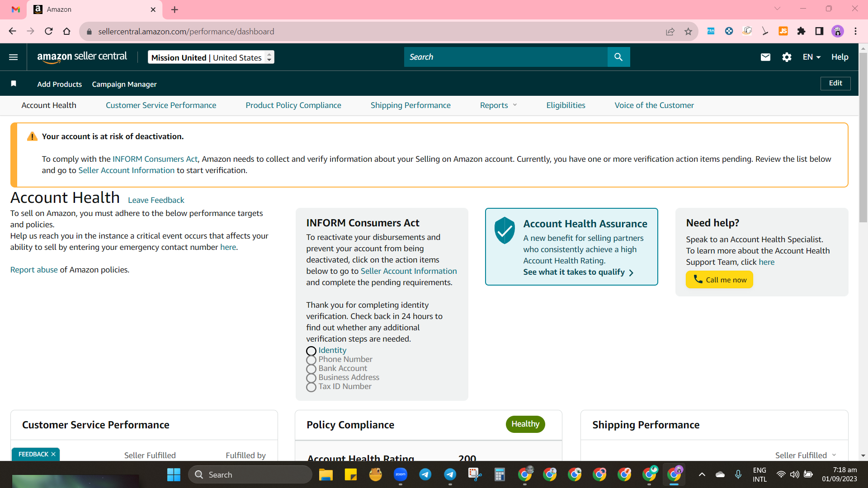Click the Edit shortcuts button
The height and width of the screenshot is (488, 868).
835,83
